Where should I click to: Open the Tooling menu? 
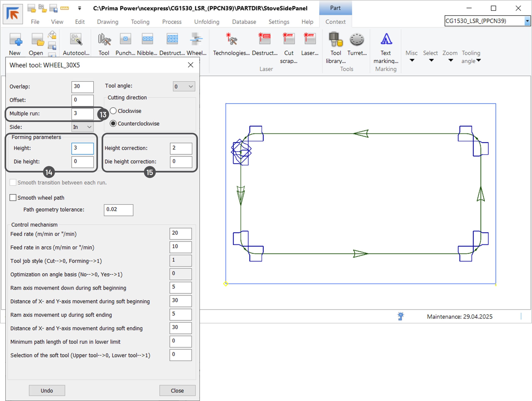(140, 22)
